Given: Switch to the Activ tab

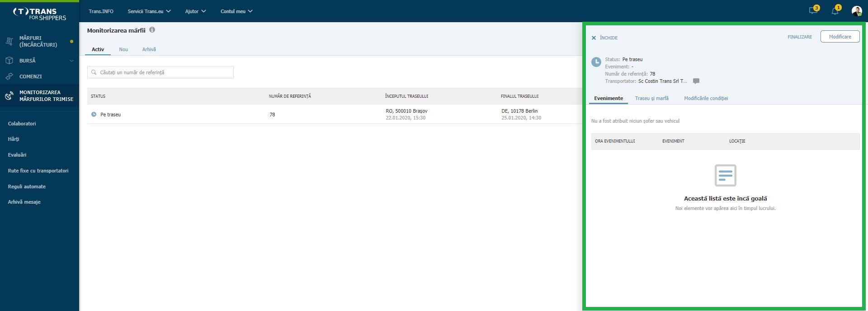Looking at the screenshot, I should [x=98, y=49].
